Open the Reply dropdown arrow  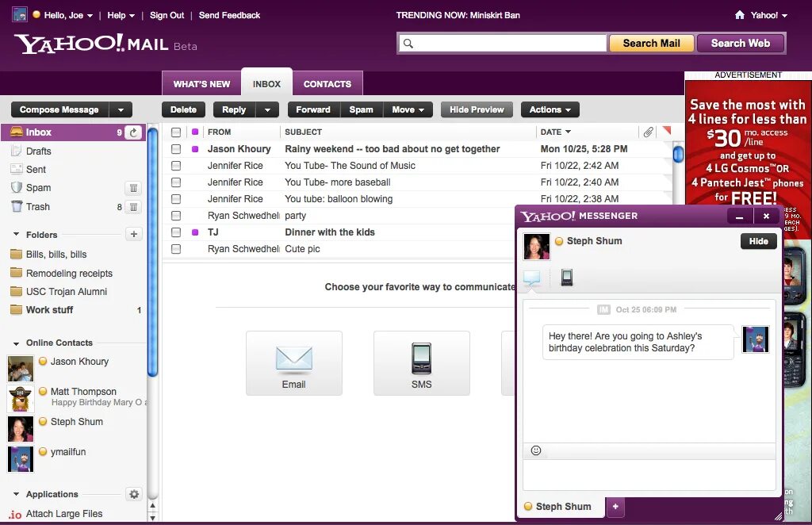[267, 109]
